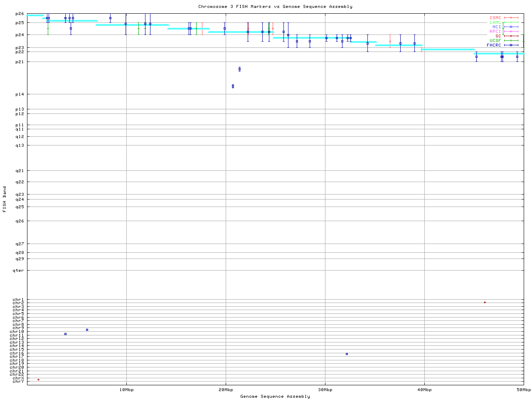Viewport: 532px width, 399px height.
Task: Select the diamond marker on the chrX row
Action: pos(38,379)
